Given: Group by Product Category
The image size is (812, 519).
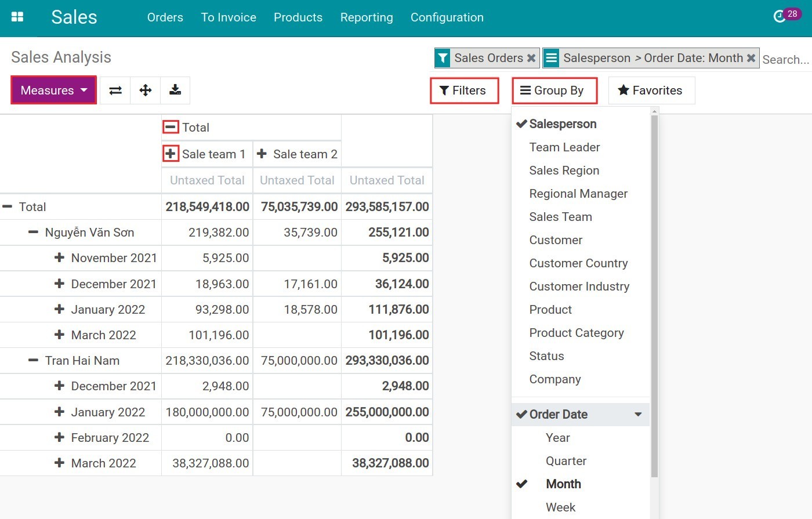Looking at the screenshot, I should pos(581,333).
